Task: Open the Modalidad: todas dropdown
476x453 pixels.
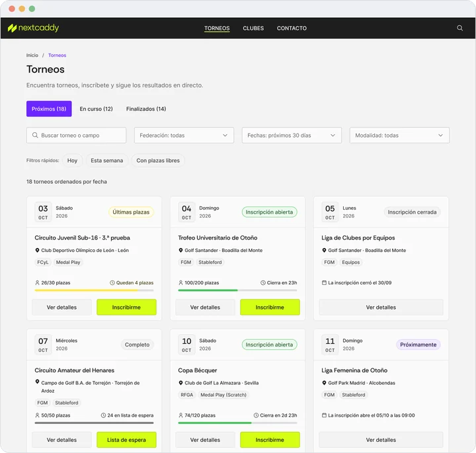Action: pyautogui.click(x=399, y=135)
